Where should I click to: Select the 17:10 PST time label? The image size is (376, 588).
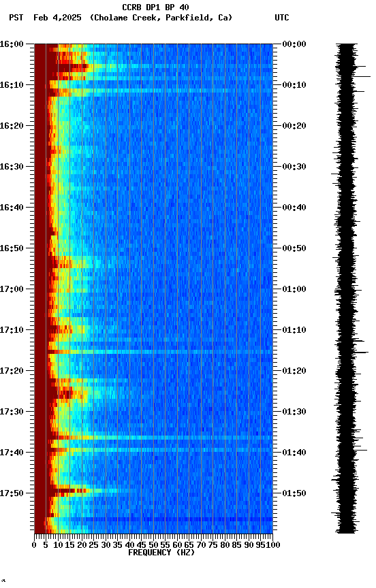(x=12, y=330)
